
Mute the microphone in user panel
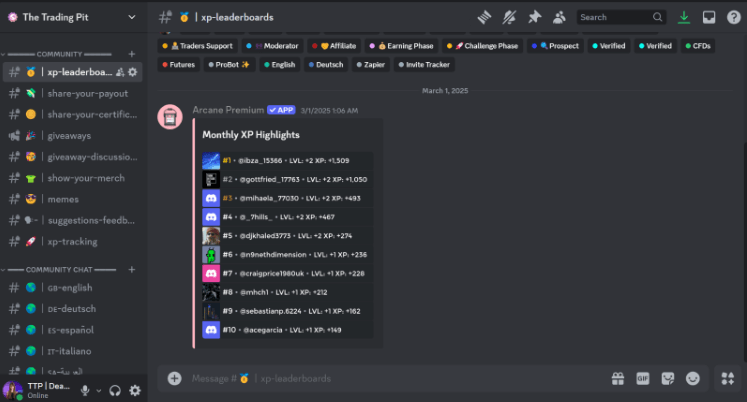pos(86,390)
